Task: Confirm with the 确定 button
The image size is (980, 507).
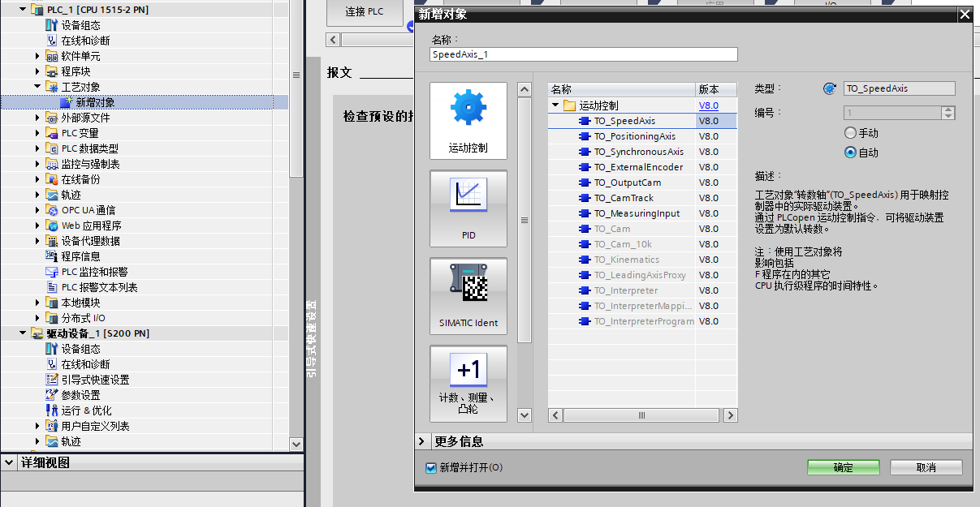Action: (843, 468)
